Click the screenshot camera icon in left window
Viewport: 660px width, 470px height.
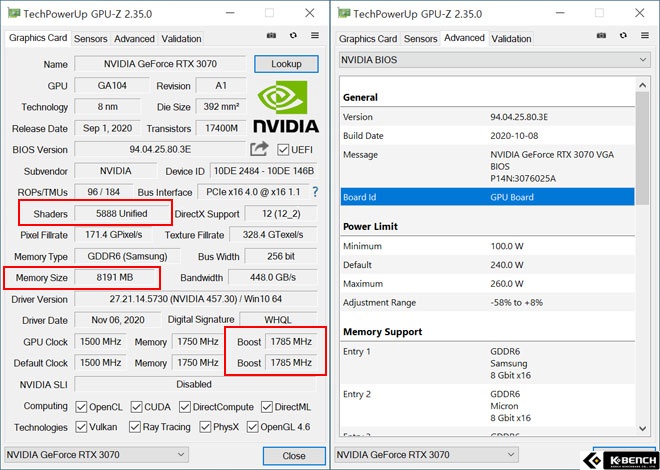click(271, 36)
